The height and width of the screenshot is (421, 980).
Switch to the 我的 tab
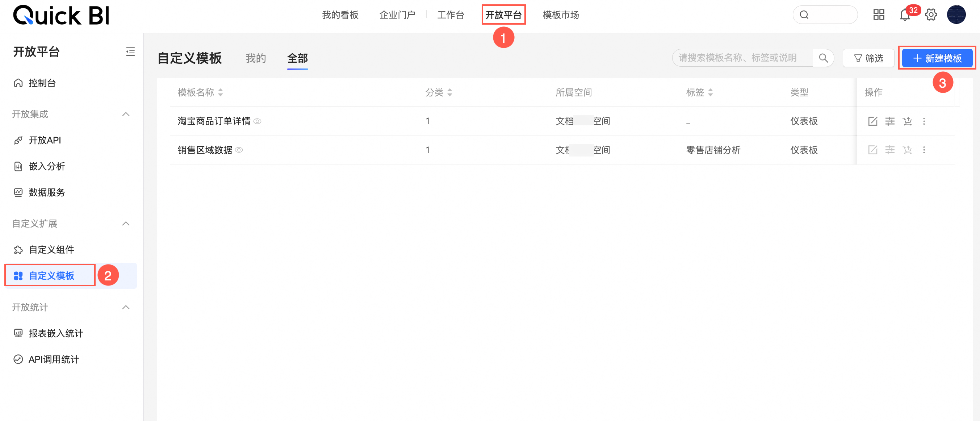click(x=255, y=58)
